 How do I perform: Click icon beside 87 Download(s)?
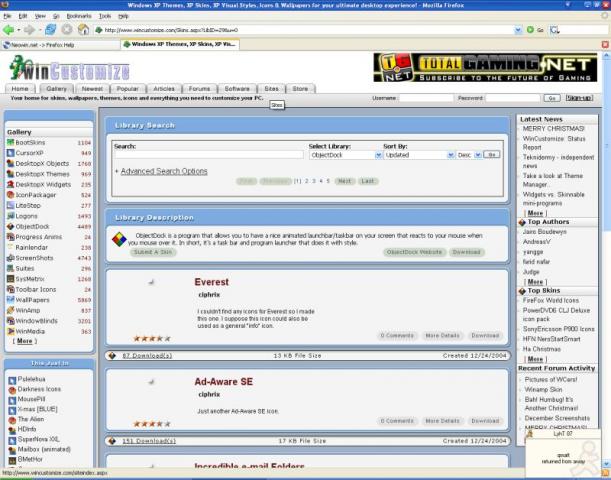click(x=113, y=355)
